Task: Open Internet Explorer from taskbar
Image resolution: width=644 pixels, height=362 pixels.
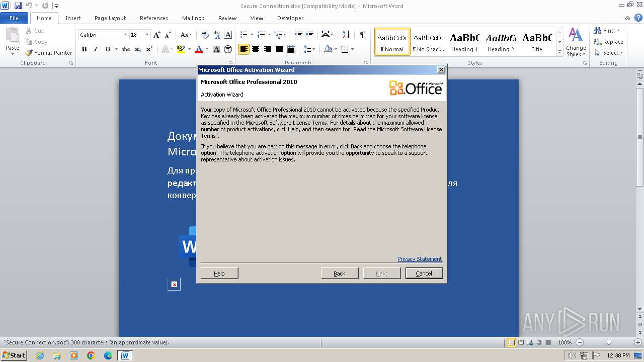Action: coord(40,355)
